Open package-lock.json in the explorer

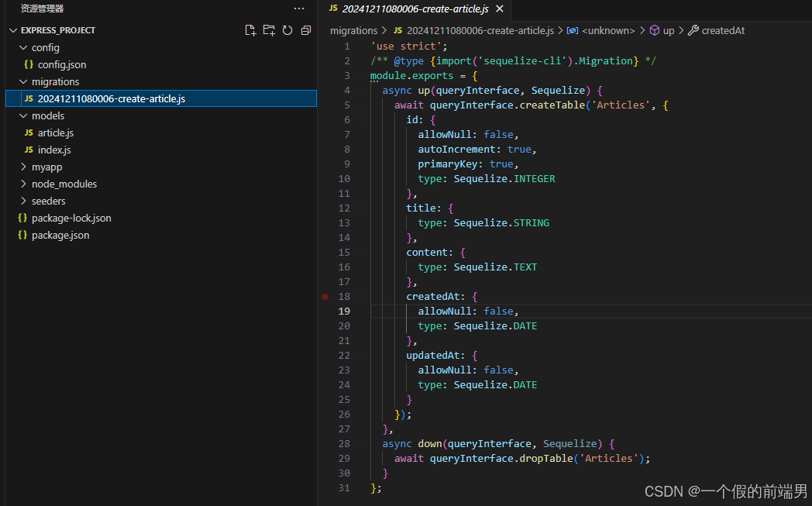click(71, 218)
